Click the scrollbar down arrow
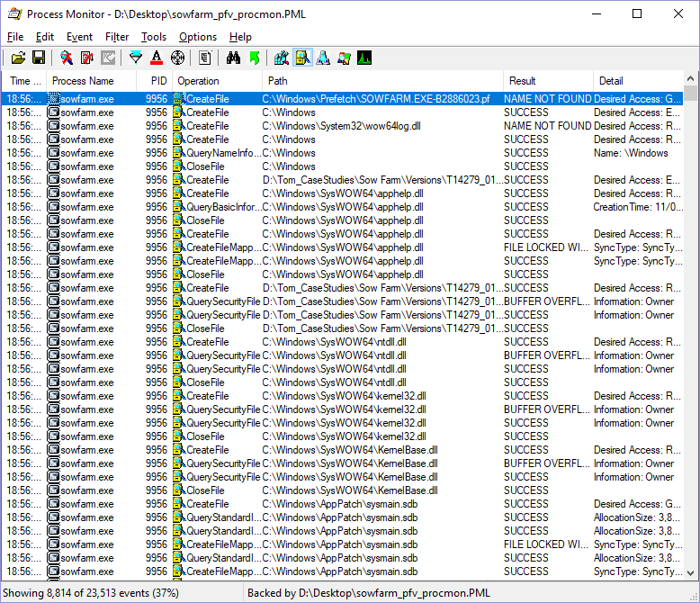The height and width of the screenshot is (603, 700). pyautogui.click(x=691, y=573)
